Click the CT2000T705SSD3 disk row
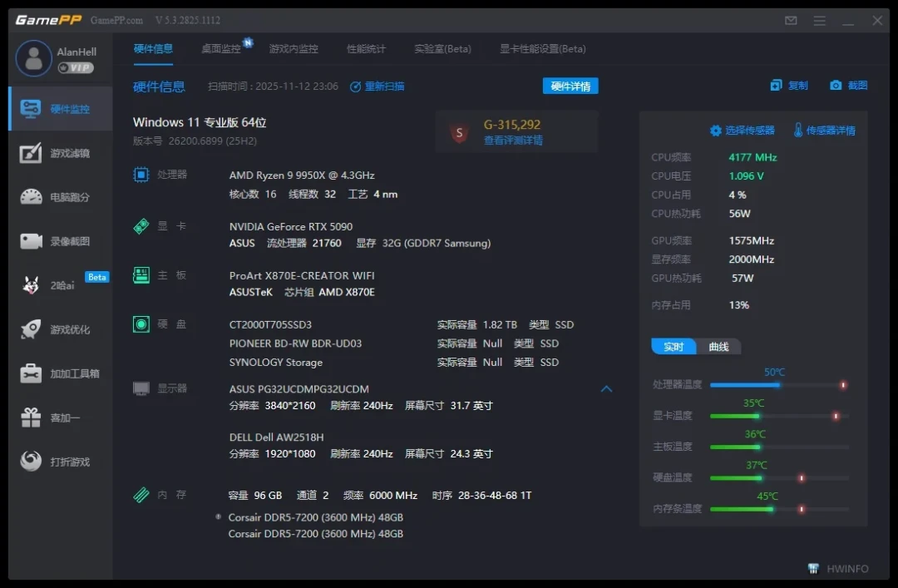This screenshot has width=898, height=588. pos(402,325)
